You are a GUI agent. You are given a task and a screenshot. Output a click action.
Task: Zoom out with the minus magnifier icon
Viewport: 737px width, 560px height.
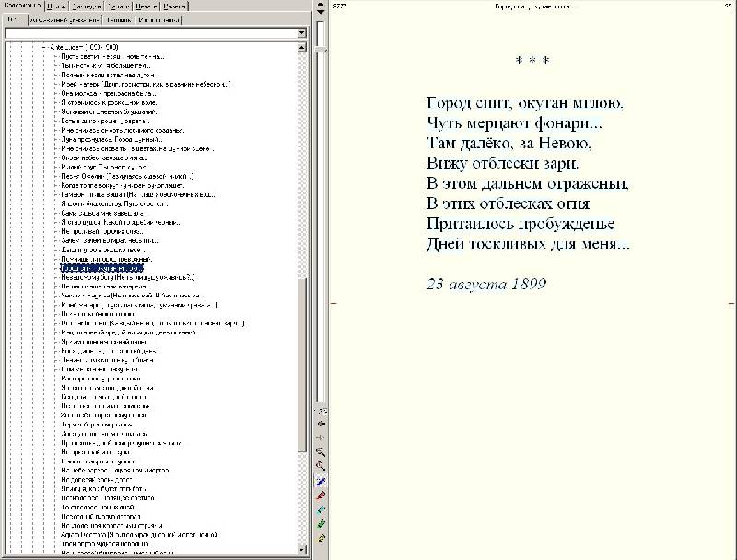(321, 452)
